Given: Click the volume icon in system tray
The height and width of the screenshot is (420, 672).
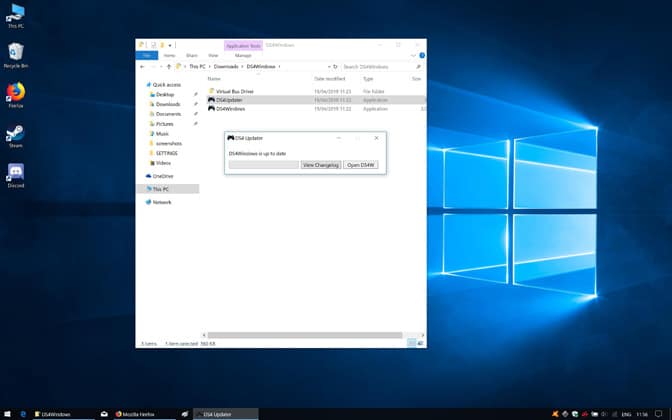Looking at the screenshot, I should tap(604, 414).
